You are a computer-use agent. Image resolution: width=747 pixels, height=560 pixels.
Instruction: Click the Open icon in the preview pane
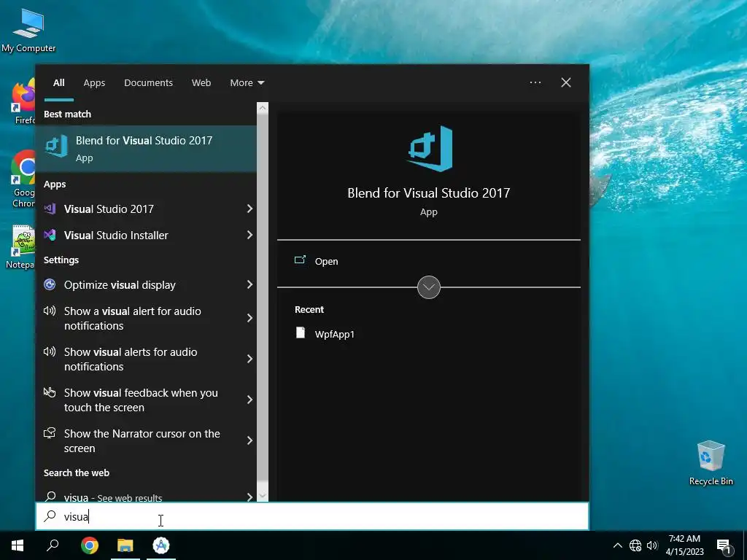300,260
